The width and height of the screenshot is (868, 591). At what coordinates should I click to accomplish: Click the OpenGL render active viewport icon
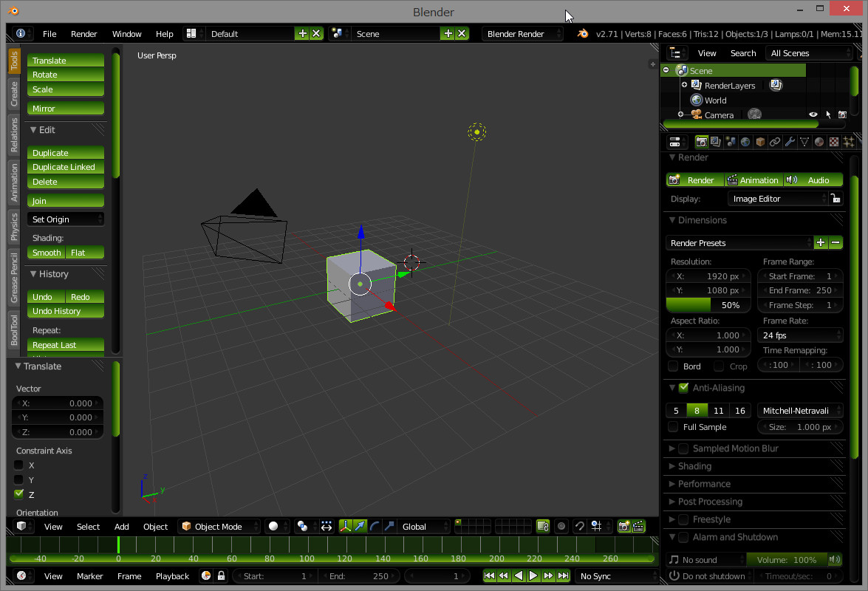pyautogui.click(x=624, y=526)
